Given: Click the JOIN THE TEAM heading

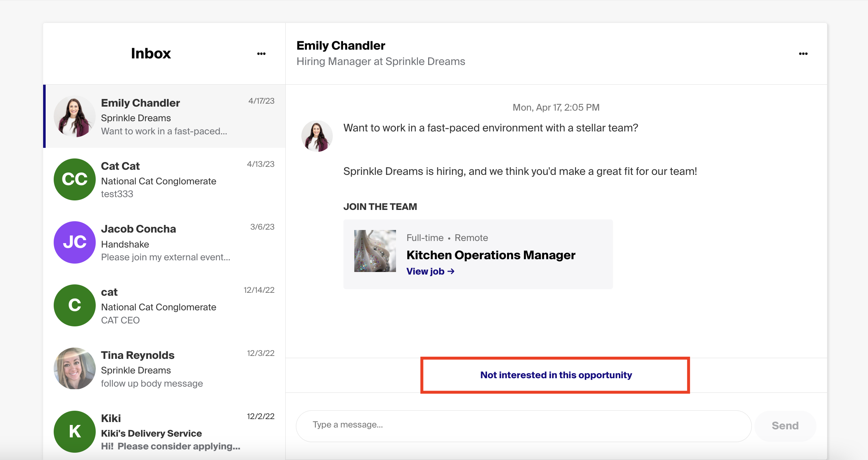Looking at the screenshot, I should coord(380,207).
